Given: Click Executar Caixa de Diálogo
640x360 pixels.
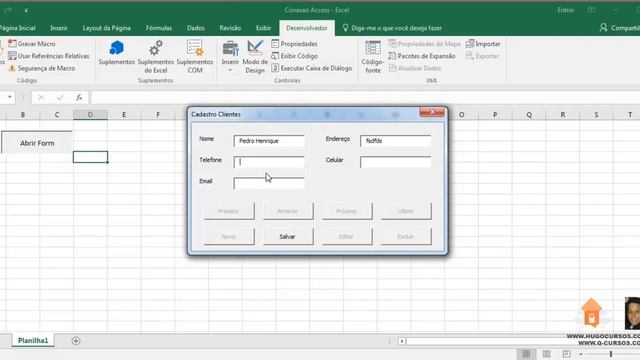Looking at the screenshot, I should [311, 68].
